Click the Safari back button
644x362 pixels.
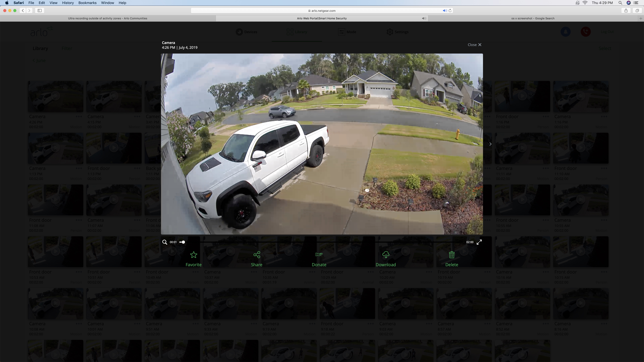click(23, 10)
